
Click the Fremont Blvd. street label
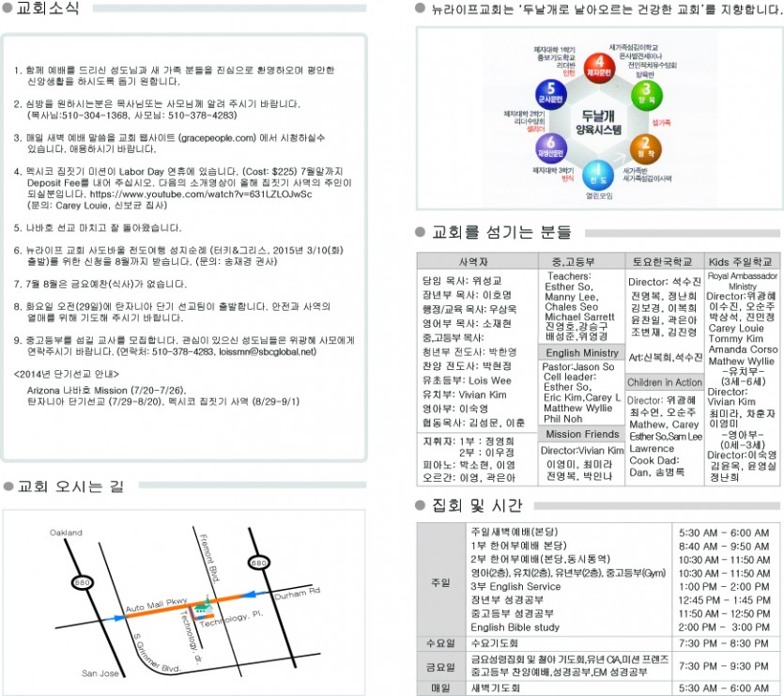point(209,559)
